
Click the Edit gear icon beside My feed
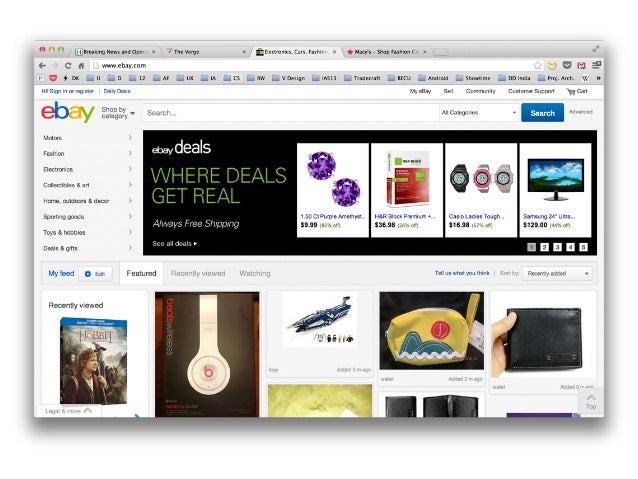87,274
